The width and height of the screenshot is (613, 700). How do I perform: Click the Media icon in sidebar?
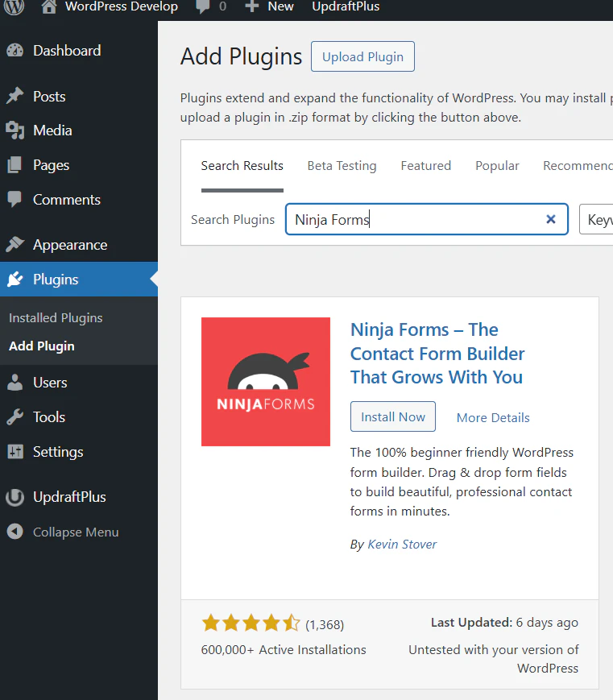tap(15, 130)
